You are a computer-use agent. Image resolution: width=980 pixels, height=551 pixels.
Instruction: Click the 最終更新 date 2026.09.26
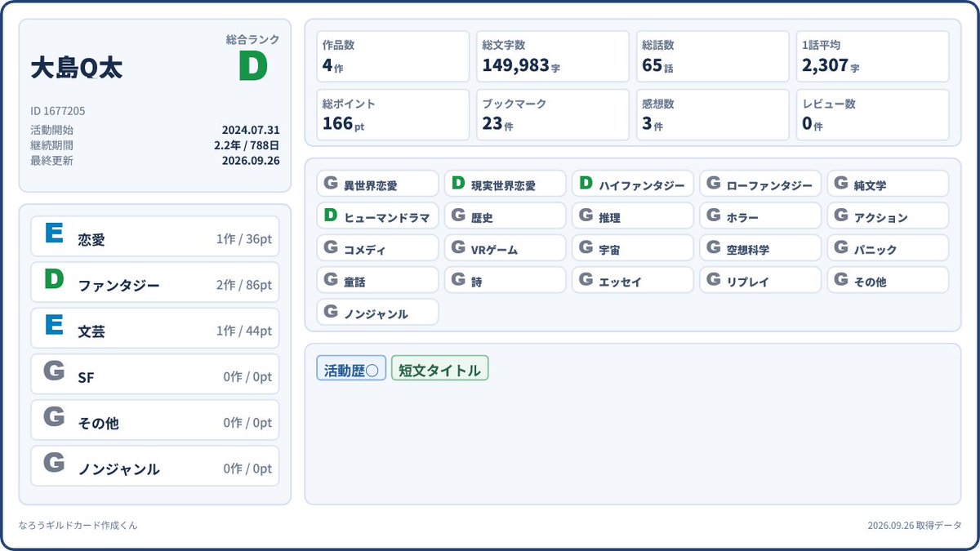click(251, 161)
